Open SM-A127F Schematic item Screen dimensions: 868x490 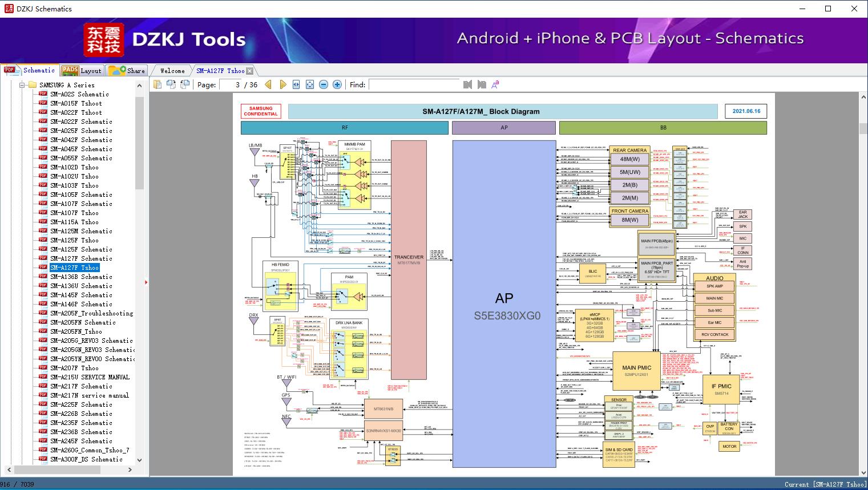click(81, 258)
